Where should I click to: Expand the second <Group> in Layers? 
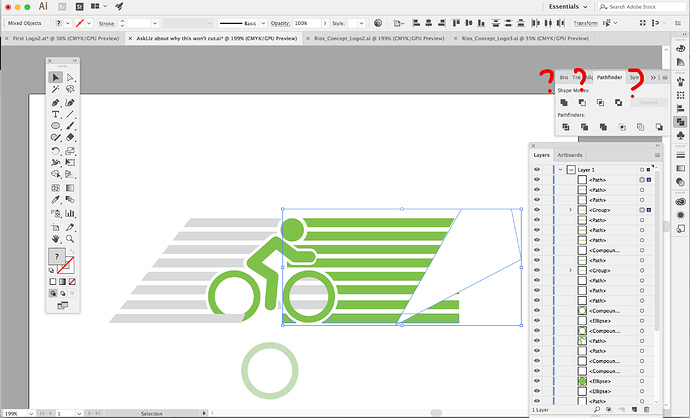(x=570, y=270)
